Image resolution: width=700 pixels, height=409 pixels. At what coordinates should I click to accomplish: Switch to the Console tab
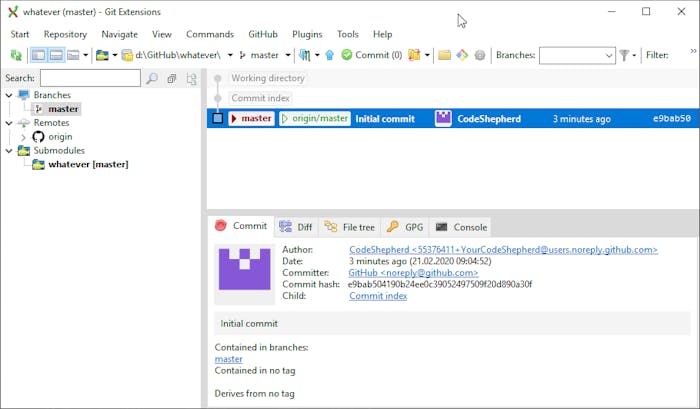click(x=461, y=227)
